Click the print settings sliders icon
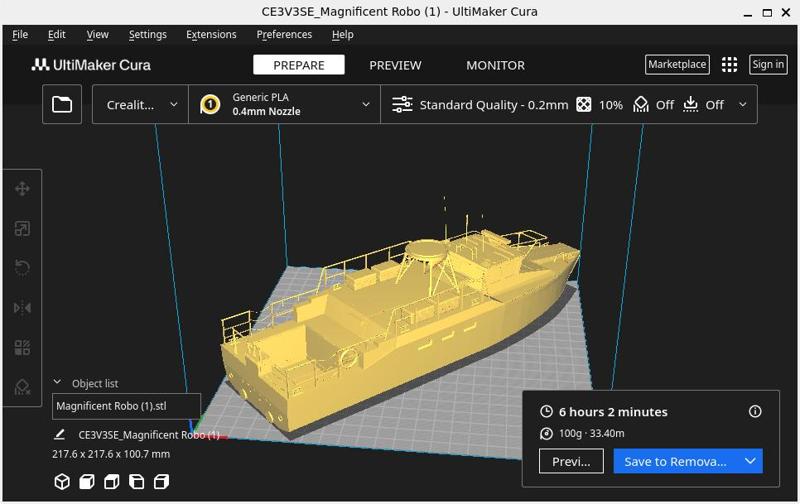 click(402, 105)
